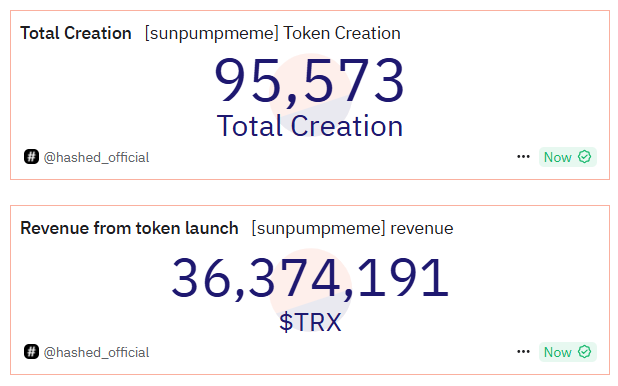Screen dimensions: 618x386
Task: Select the Total Creation bold card title
Action: [76, 33]
